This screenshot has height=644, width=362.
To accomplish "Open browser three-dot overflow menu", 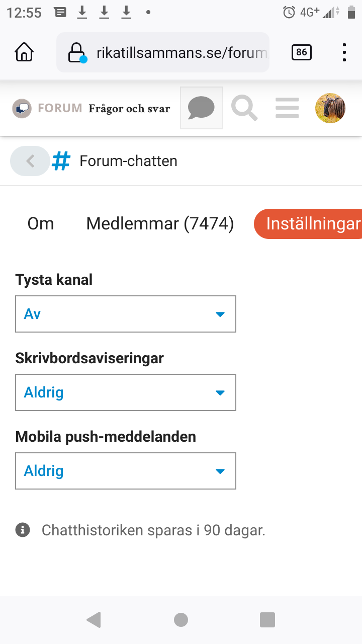I will [344, 52].
